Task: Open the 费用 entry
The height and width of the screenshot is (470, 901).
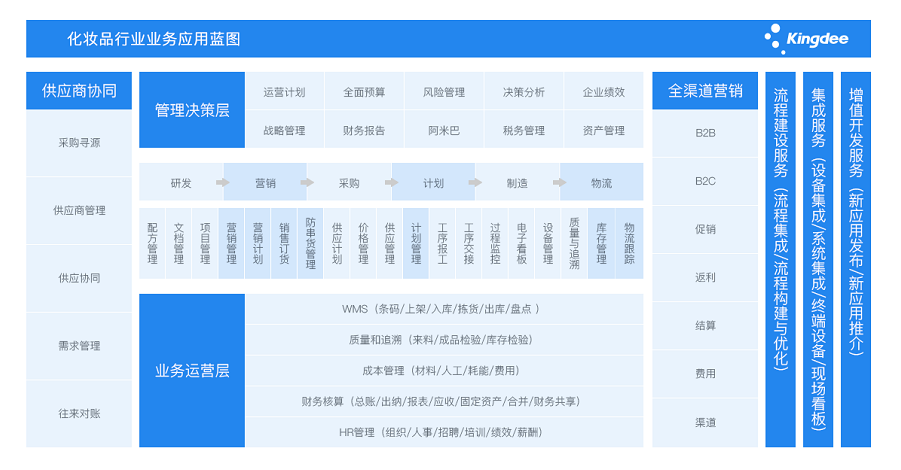Action: coord(705,374)
